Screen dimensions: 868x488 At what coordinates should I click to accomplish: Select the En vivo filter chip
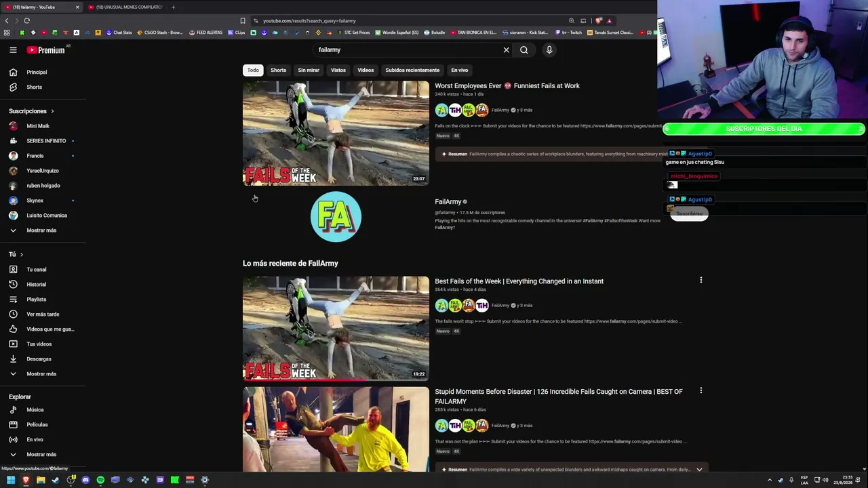point(460,70)
